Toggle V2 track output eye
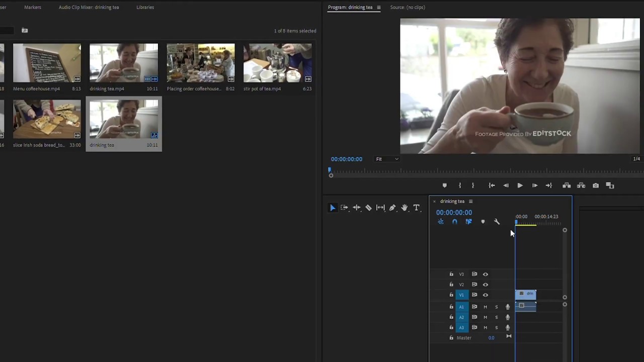Screen dimensions: 644x362 tap(486, 285)
